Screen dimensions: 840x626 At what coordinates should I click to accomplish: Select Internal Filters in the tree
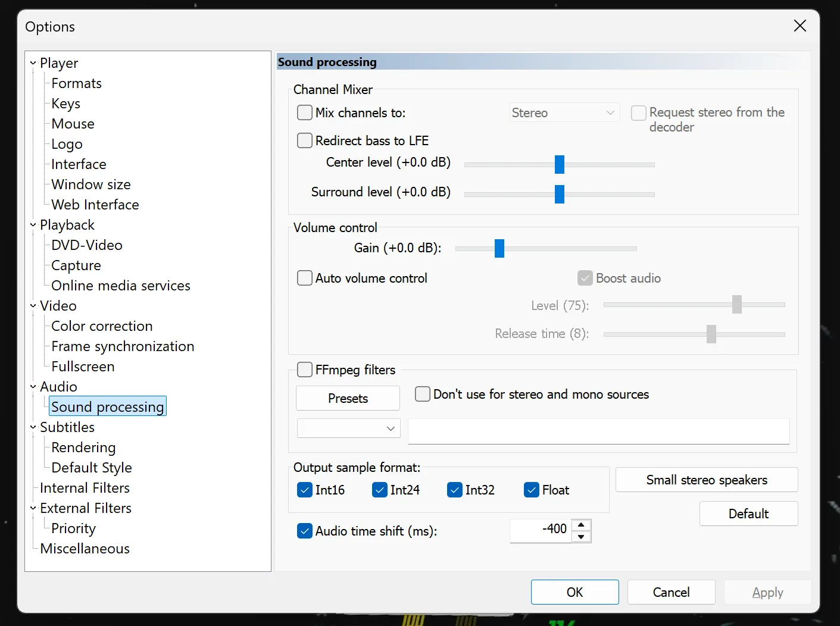tap(85, 488)
